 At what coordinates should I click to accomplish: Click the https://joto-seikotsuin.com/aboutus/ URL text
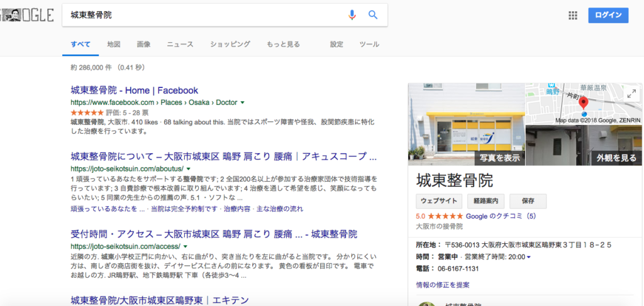[127, 168]
